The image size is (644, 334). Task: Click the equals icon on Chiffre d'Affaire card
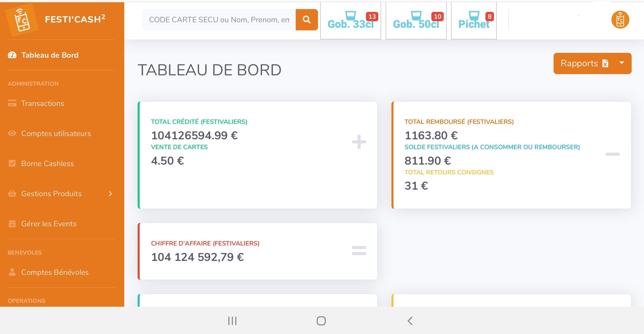point(359,251)
